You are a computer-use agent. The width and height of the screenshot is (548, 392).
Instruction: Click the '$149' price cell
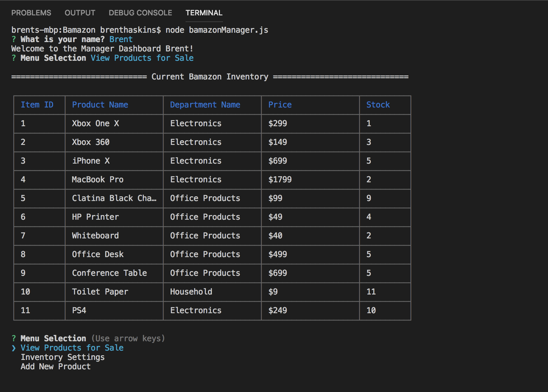(310, 142)
